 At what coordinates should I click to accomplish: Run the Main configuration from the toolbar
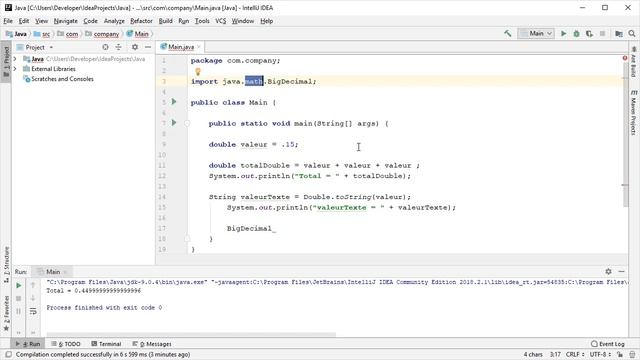(x=563, y=33)
